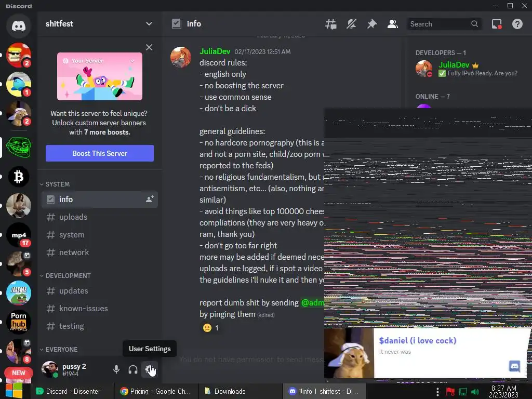Click the search magnifier icon

click(x=474, y=24)
